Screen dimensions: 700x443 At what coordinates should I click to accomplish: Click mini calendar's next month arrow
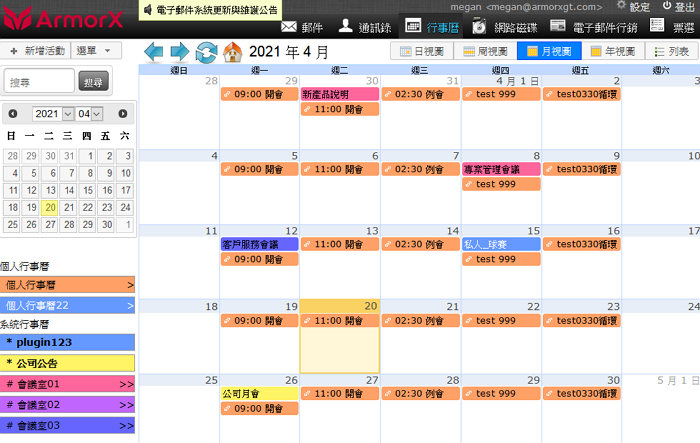click(x=123, y=114)
